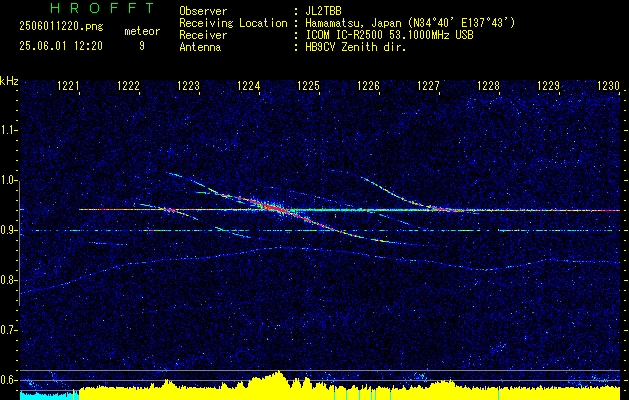Click the timestamp 25.06.01 12:20
Screen dimensions: 629x400
click(x=61, y=46)
